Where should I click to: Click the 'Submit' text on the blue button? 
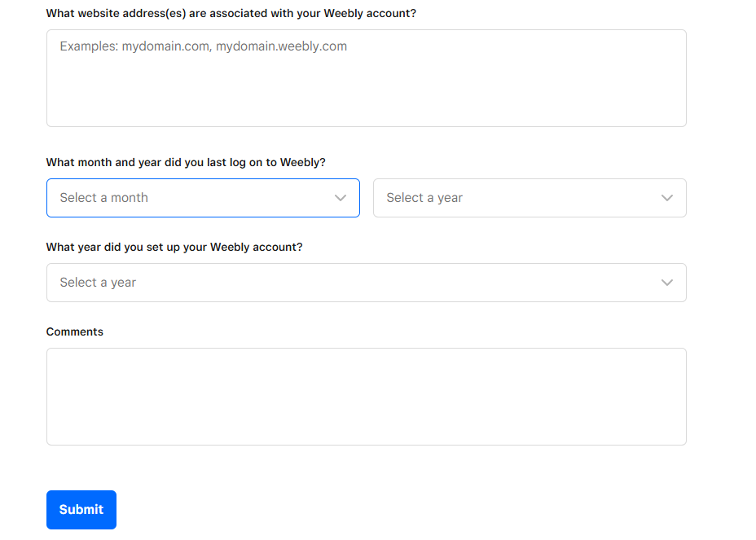pyautogui.click(x=81, y=510)
